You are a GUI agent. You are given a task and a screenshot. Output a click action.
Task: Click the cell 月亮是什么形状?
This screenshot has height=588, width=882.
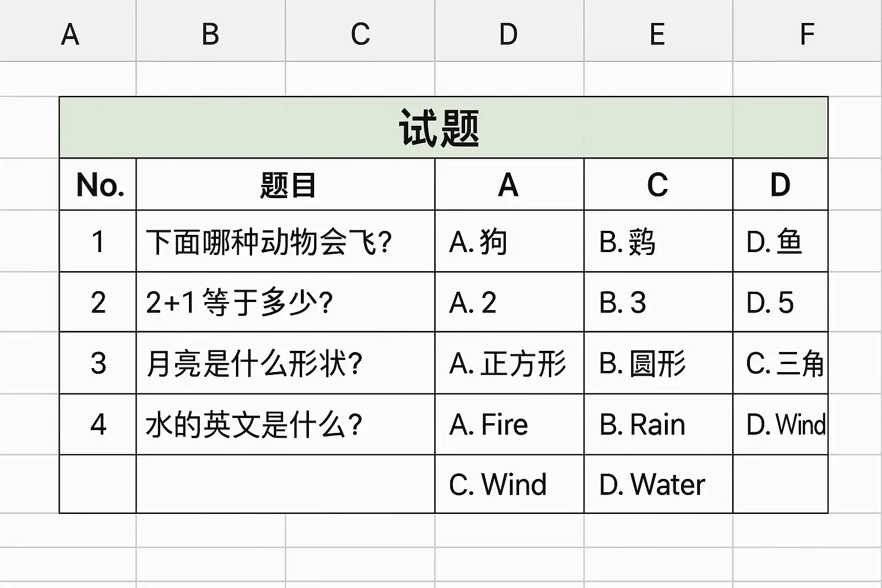tap(285, 363)
